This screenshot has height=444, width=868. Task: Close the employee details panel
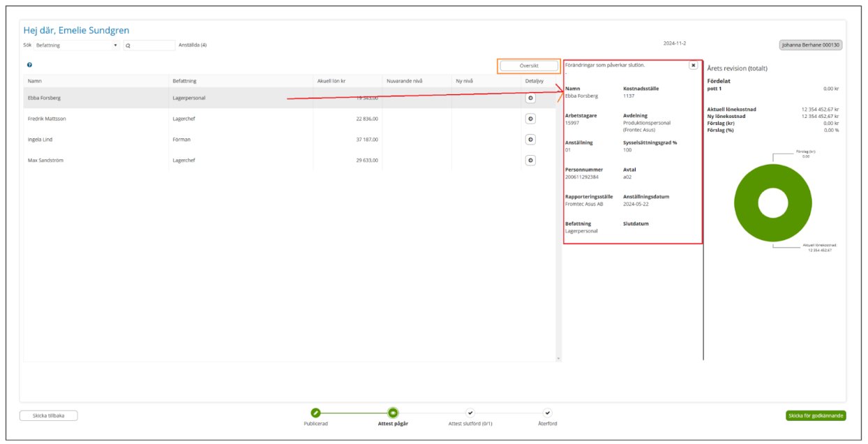pos(693,65)
